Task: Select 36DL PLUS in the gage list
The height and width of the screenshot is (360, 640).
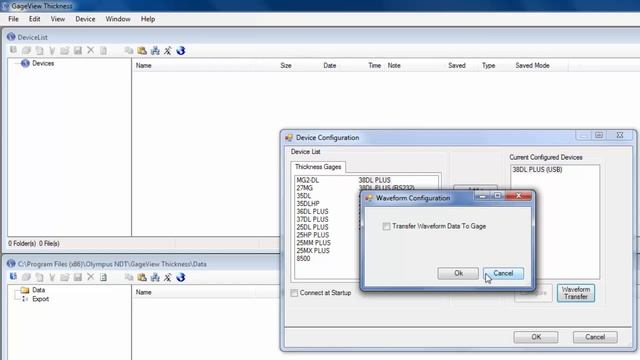Action: click(312, 211)
